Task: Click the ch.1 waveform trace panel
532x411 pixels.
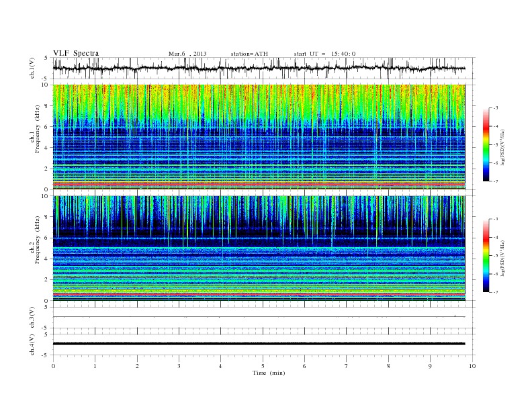Action: 264,68
